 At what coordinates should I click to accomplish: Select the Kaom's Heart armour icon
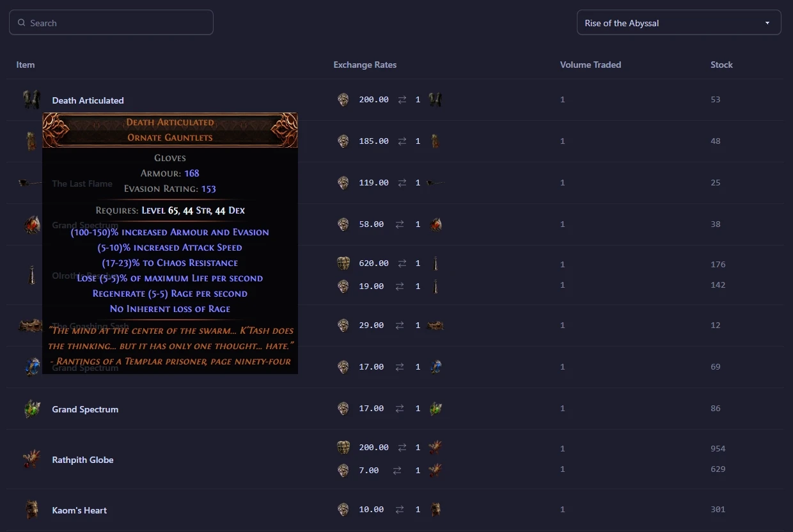(32, 510)
